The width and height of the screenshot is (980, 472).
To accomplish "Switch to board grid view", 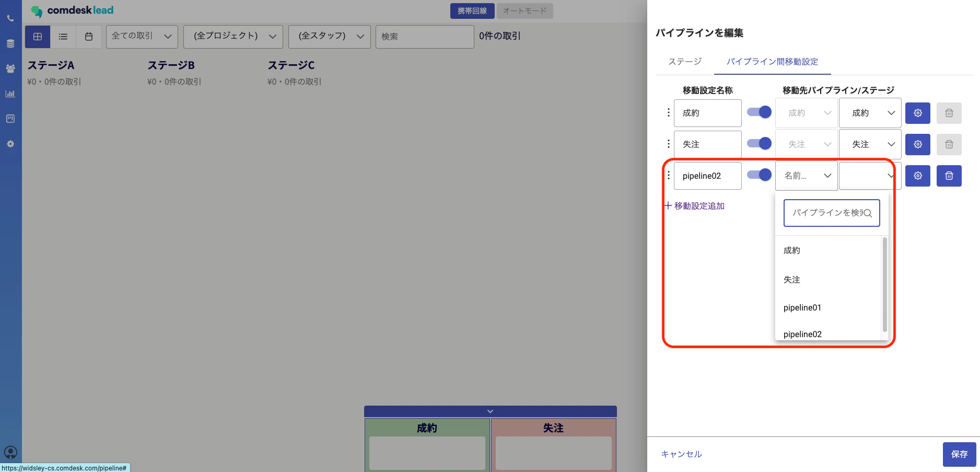I will coord(38,37).
